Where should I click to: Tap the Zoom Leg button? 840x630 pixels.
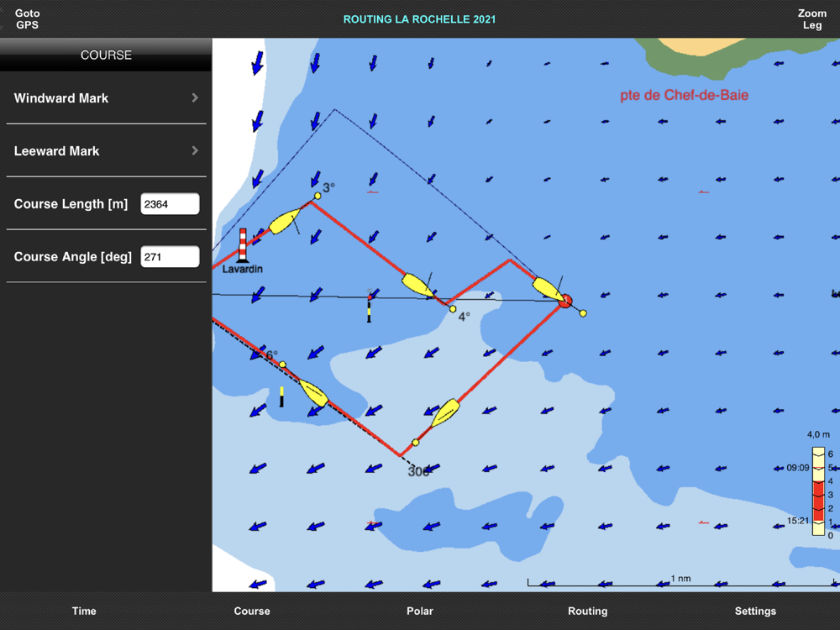(x=811, y=18)
